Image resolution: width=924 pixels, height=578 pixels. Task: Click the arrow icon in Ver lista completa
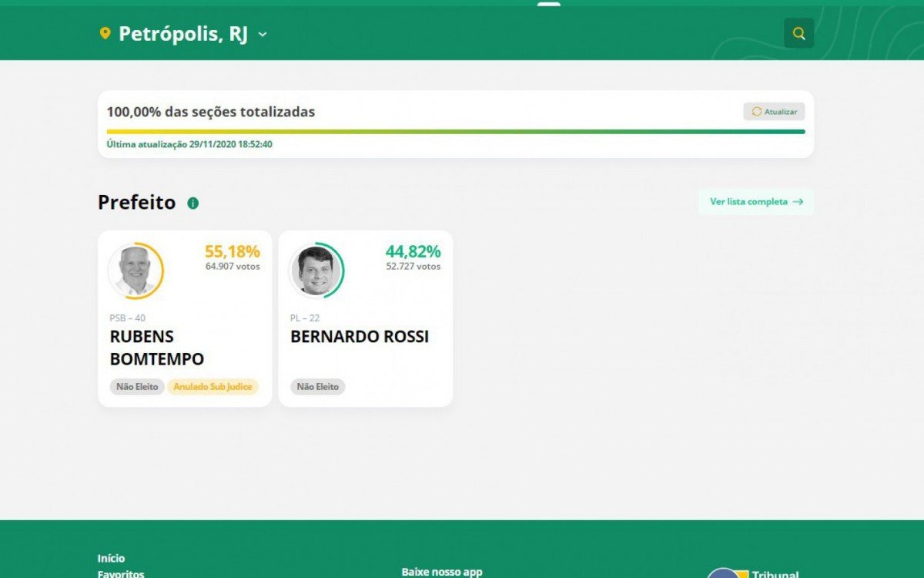(x=798, y=201)
